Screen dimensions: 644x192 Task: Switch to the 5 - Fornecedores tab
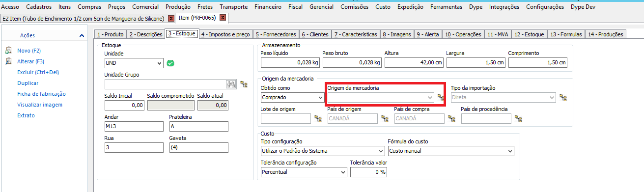tap(276, 34)
